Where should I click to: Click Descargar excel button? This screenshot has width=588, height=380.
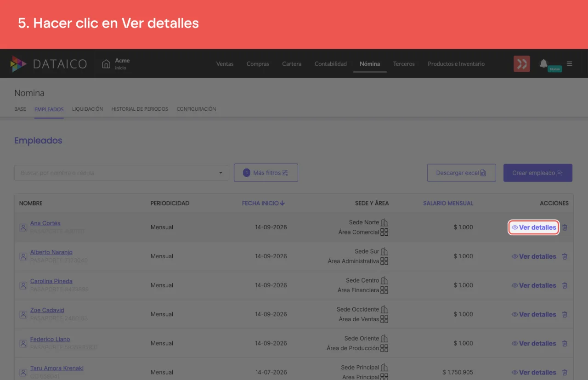[x=462, y=173]
